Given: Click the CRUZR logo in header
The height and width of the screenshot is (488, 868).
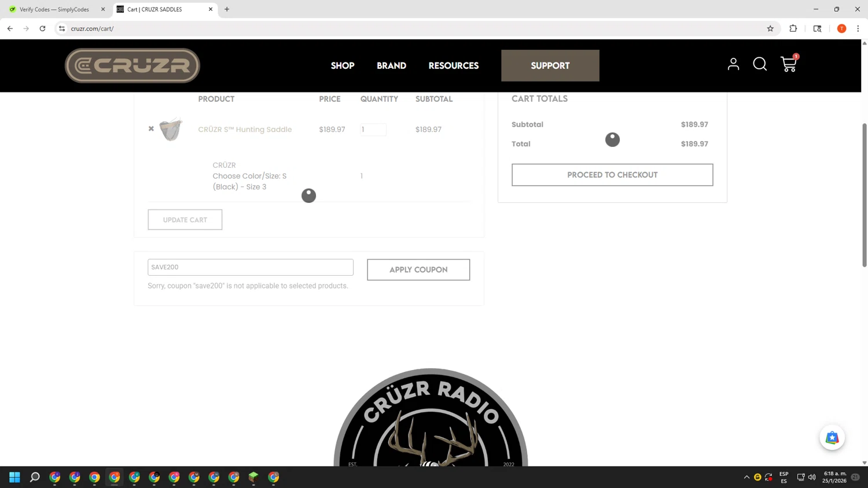Looking at the screenshot, I should 133,65.
